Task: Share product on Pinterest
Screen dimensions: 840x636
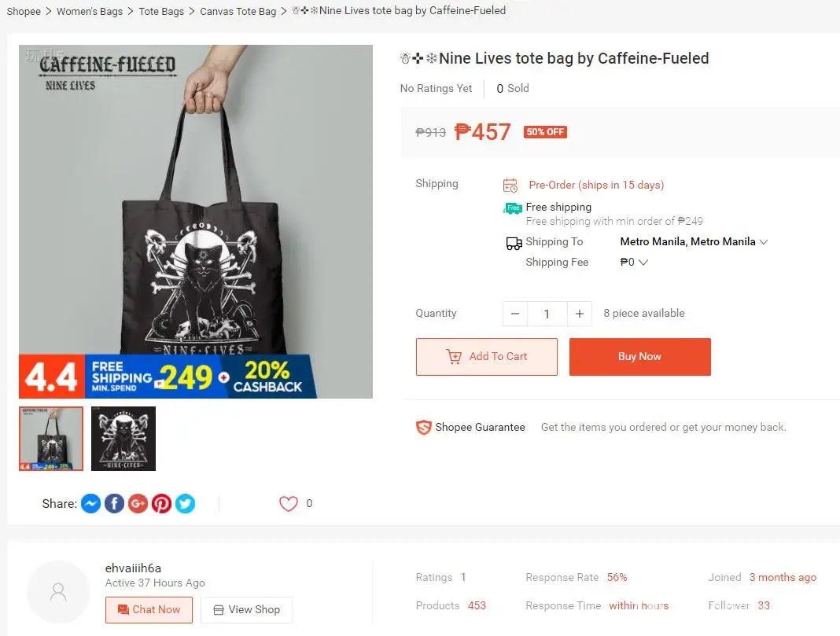Action: pos(161,504)
